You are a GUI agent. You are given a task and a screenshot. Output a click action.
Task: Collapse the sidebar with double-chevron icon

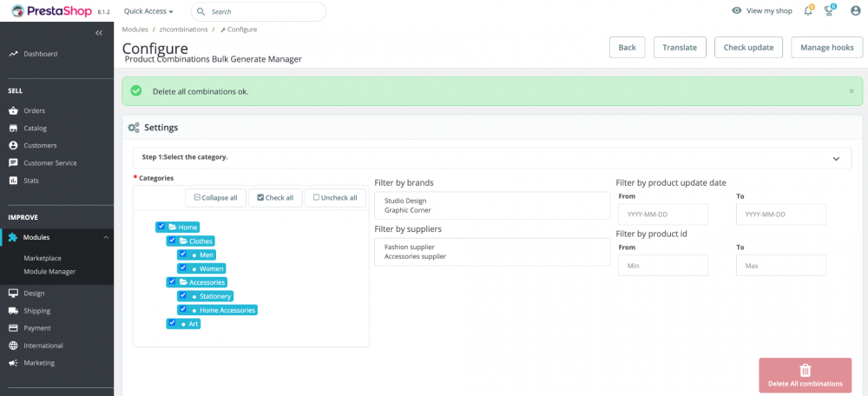pos(99,33)
